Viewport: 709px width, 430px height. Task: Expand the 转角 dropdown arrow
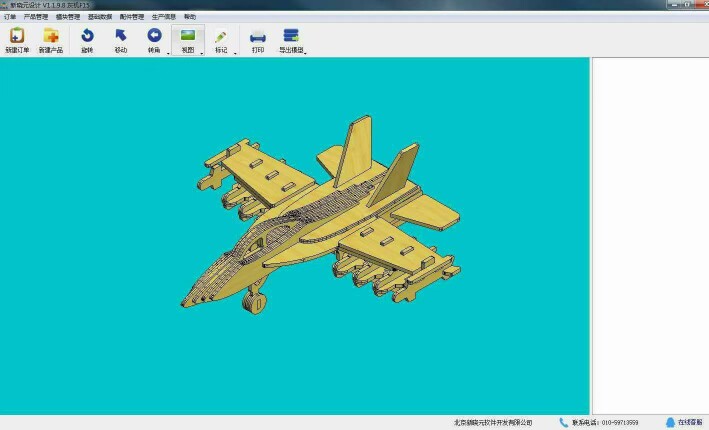tap(168, 53)
